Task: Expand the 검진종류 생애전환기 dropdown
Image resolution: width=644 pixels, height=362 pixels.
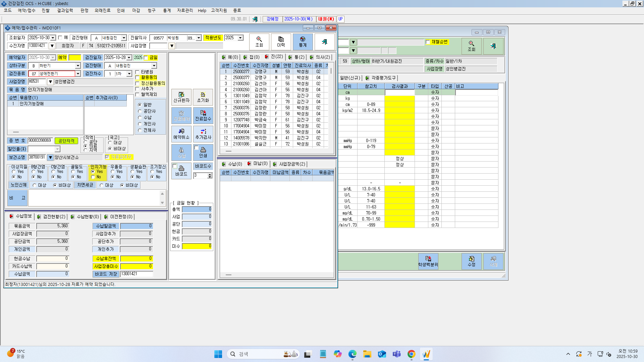Action: pos(78,74)
